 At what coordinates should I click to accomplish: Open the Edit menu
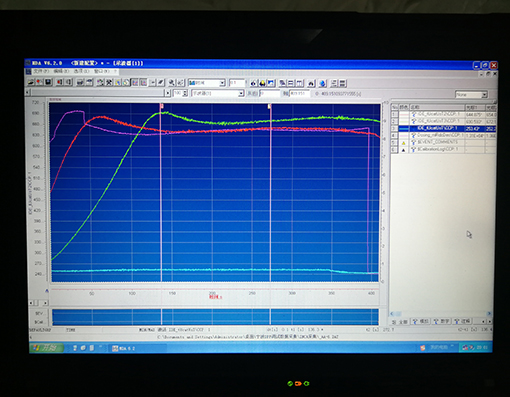(x=61, y=71)
